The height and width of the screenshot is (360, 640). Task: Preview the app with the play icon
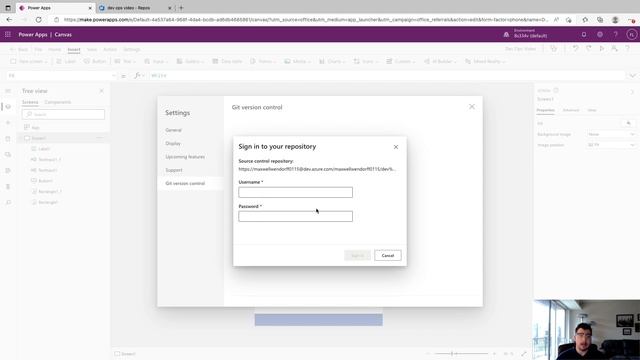tap(602, 49)
